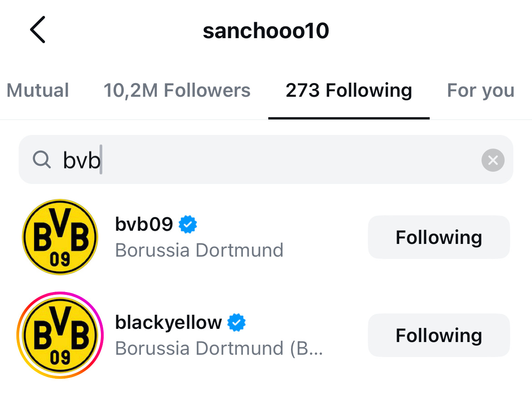Switch to the 10,2M Followers tab
The height and width of the screenshot is (397, 532).
177,90
